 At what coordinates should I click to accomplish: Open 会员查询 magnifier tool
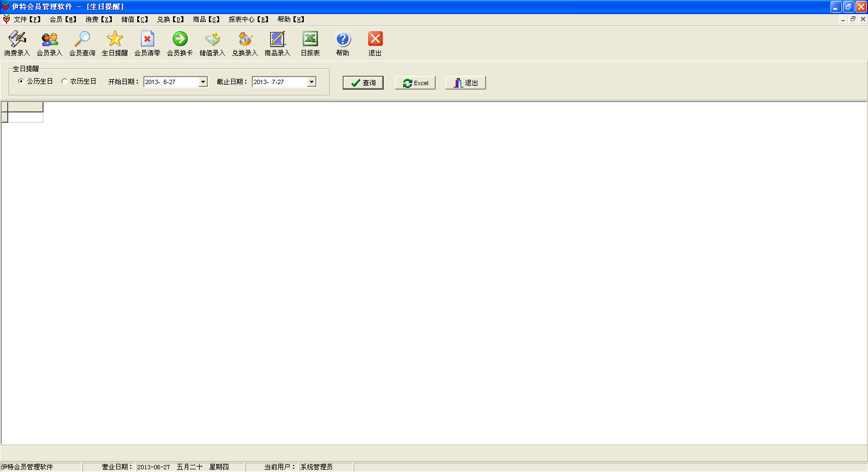pyautogui.click(x=82, y=43)
